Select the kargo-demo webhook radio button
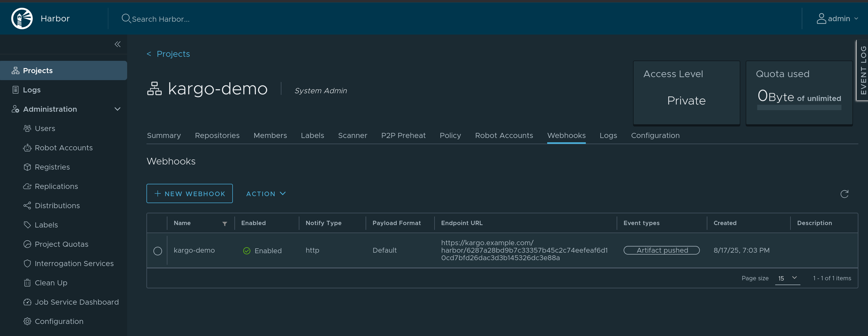868x336 pixels. coord(157,251)
